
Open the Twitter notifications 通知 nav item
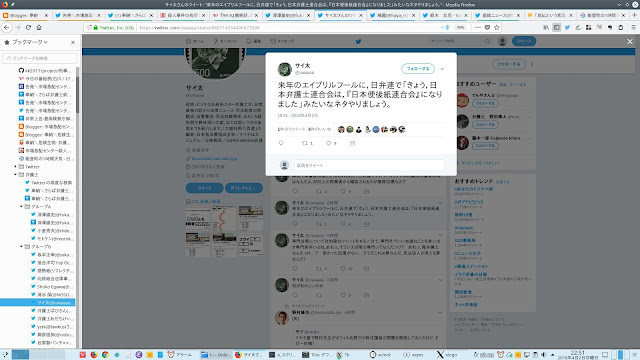pos(253,41)
